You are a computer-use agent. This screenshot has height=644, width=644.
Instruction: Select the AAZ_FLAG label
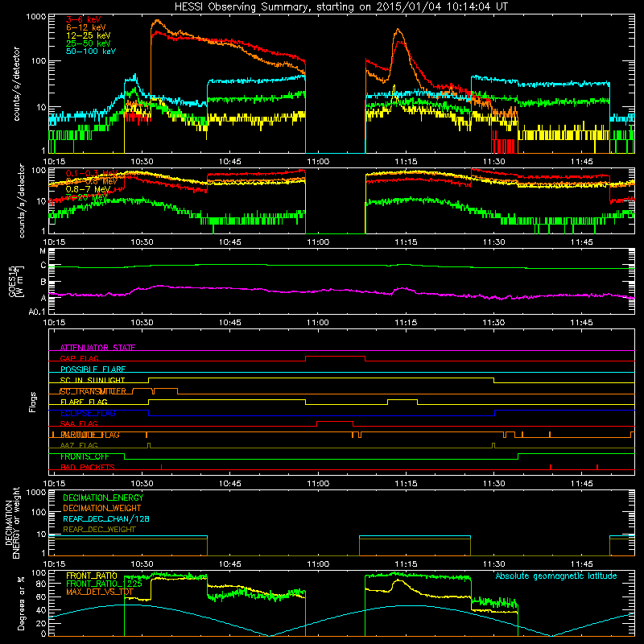[79, 445]
